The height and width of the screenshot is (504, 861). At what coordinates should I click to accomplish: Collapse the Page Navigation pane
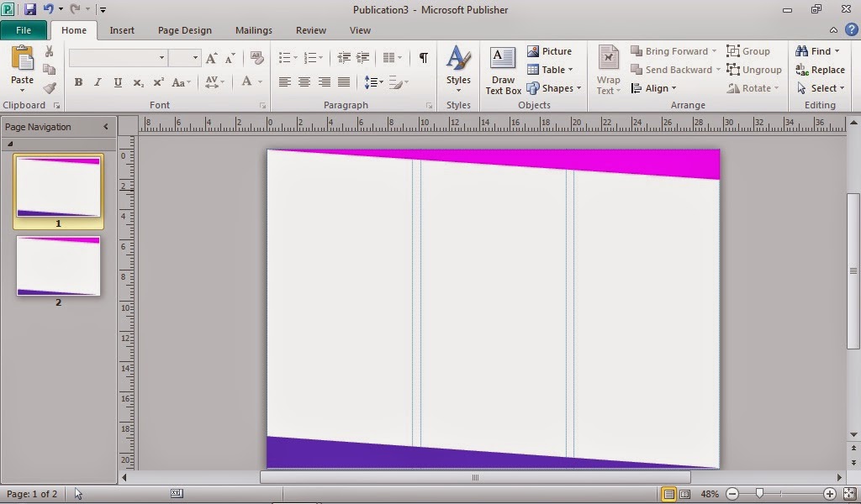point(105,127)
